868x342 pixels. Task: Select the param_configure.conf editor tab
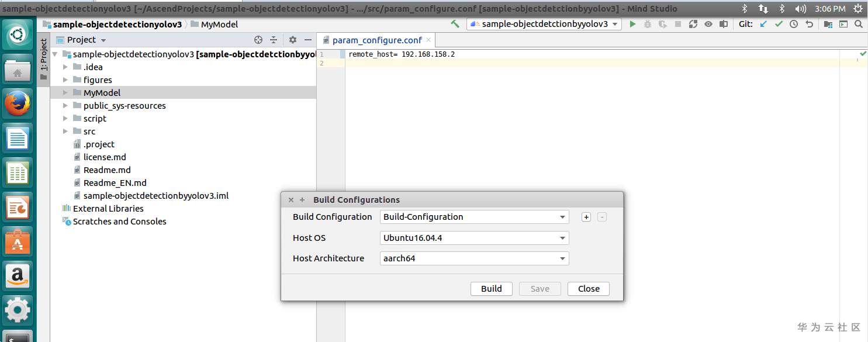click(x=377, y=40)
